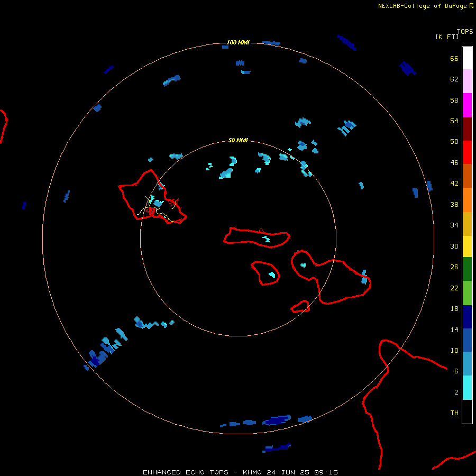Click inside the small round Lanai outline
Screen dimensions: 476x476
[x=265, y=273]
